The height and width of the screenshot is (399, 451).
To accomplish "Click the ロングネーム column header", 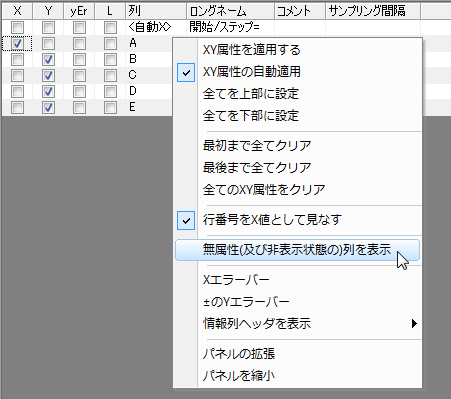I will pyautogui.click(x=230, y=11).
